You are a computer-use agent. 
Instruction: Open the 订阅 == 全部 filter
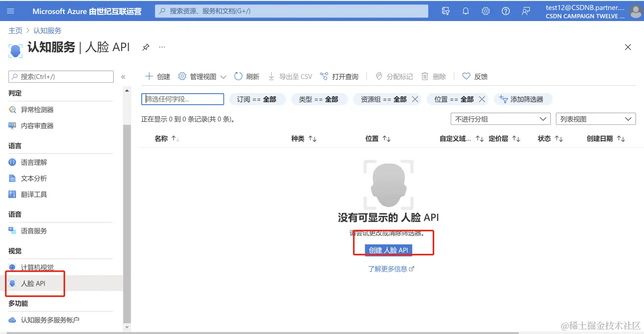click(257, 99)
